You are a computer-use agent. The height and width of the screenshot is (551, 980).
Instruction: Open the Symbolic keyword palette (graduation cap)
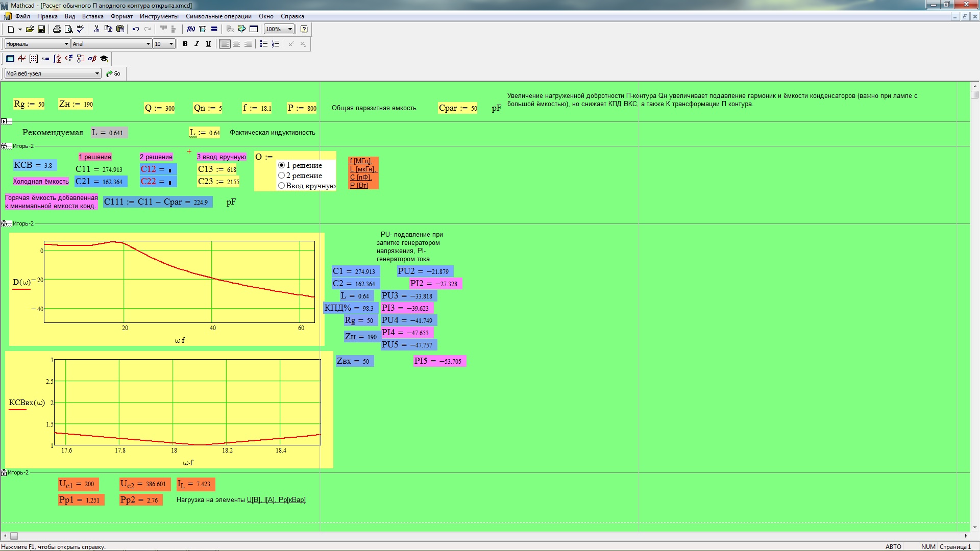104,59
